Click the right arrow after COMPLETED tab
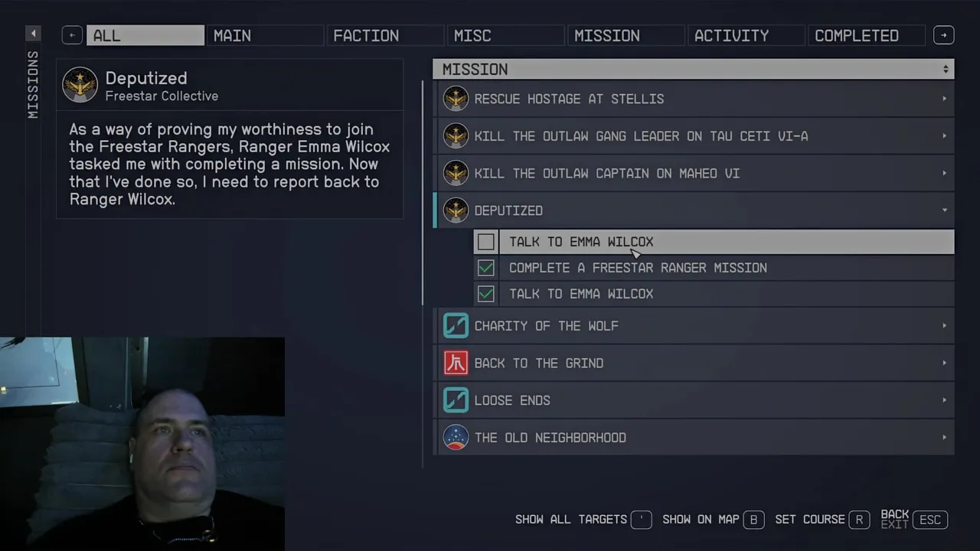The image size is (980, 551). (944, 35)
